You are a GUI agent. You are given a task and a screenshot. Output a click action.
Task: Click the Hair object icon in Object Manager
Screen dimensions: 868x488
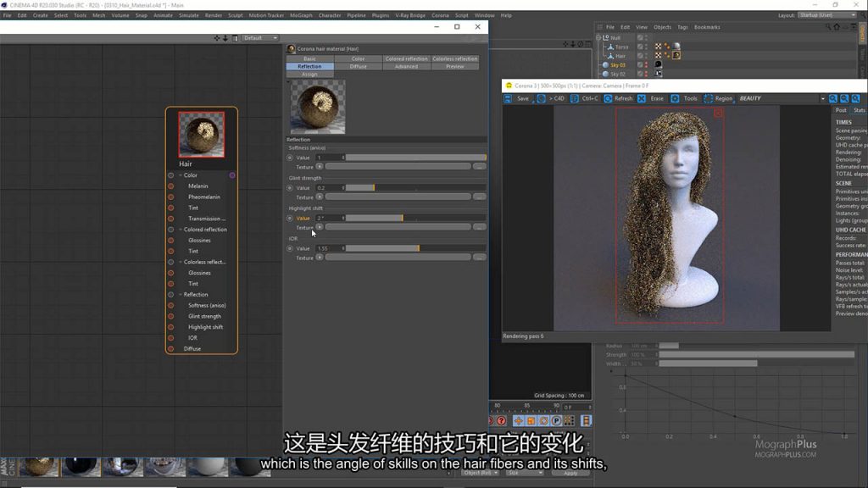[x=610, y=56]
